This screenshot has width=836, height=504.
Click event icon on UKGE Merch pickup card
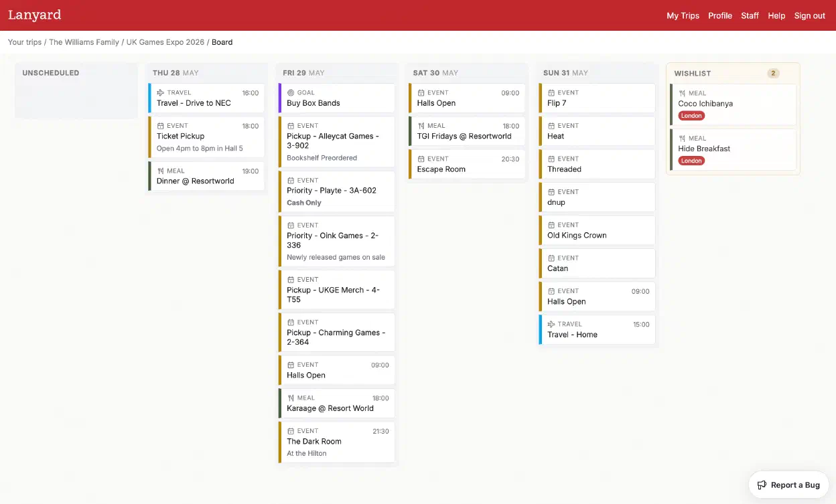tap(290, 280)
